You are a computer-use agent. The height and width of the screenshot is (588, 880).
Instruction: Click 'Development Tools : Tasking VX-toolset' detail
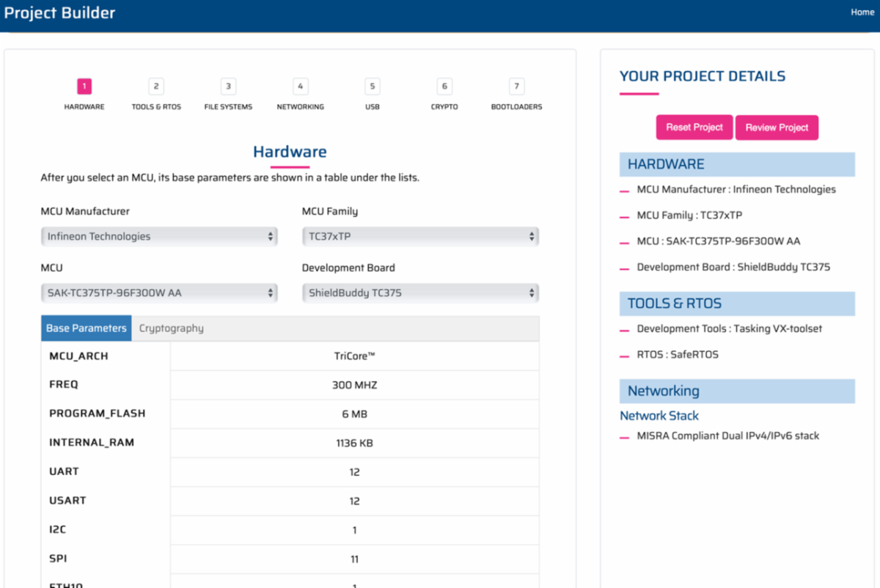[730, 329]
